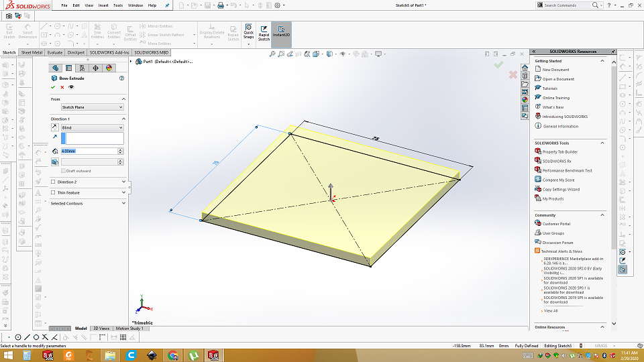This screenshot has height=362, width=644.
Task: Click View All alerts link
Action: coord(551,310)
